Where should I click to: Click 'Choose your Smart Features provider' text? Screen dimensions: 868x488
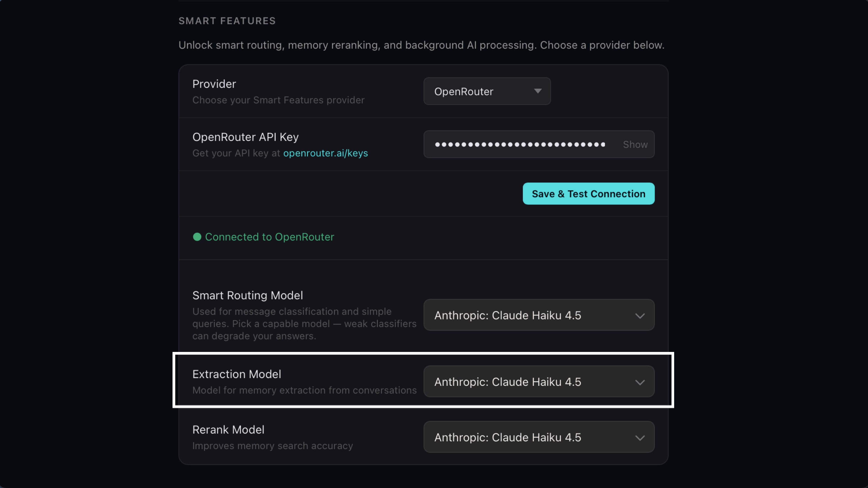coord(278,100)
